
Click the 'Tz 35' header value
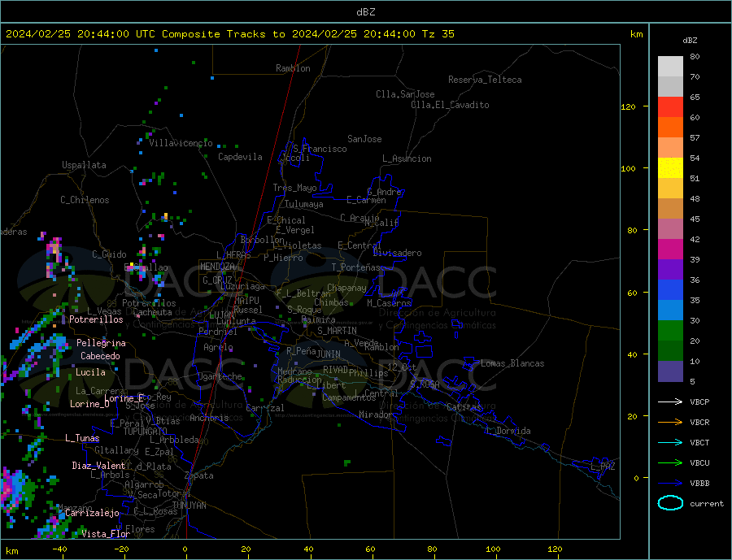click(x=438, y=34)
